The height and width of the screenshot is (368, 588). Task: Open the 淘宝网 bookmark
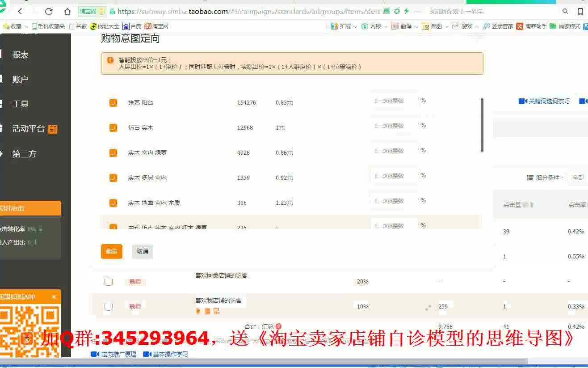(x=156, y=26)
